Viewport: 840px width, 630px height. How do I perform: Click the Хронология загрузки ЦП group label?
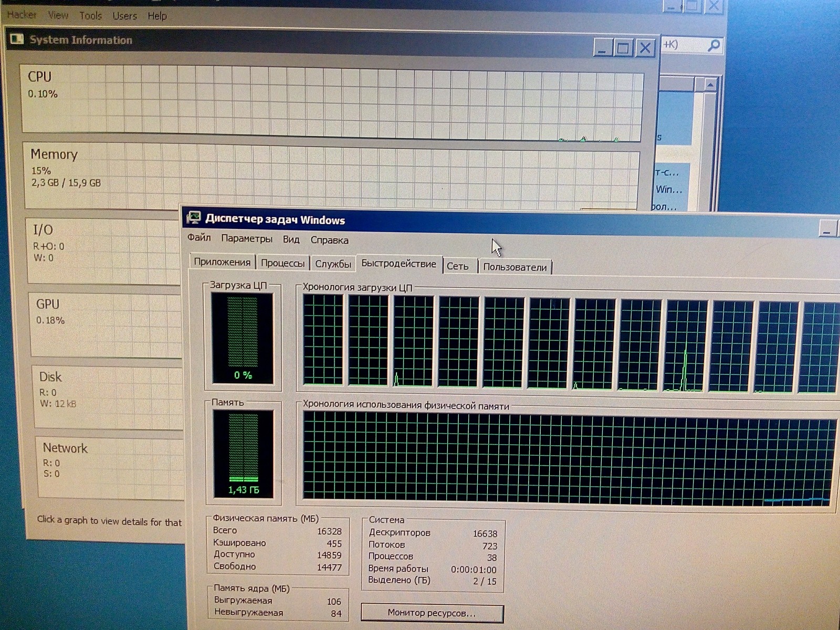pyautogui.click(x=358, y=288)
